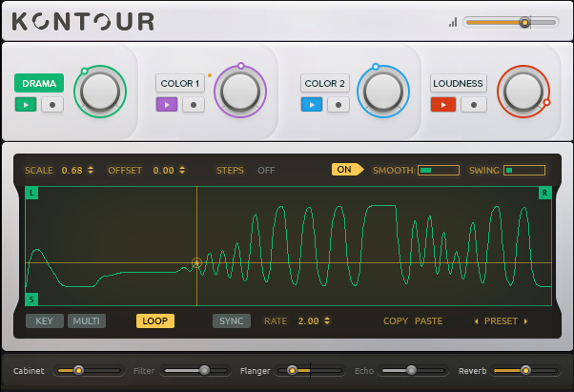Image resolution: width=574 pixels, height=392 pixels.
Task: Toggle the yellow ON switch
Action: pos(347,170)
